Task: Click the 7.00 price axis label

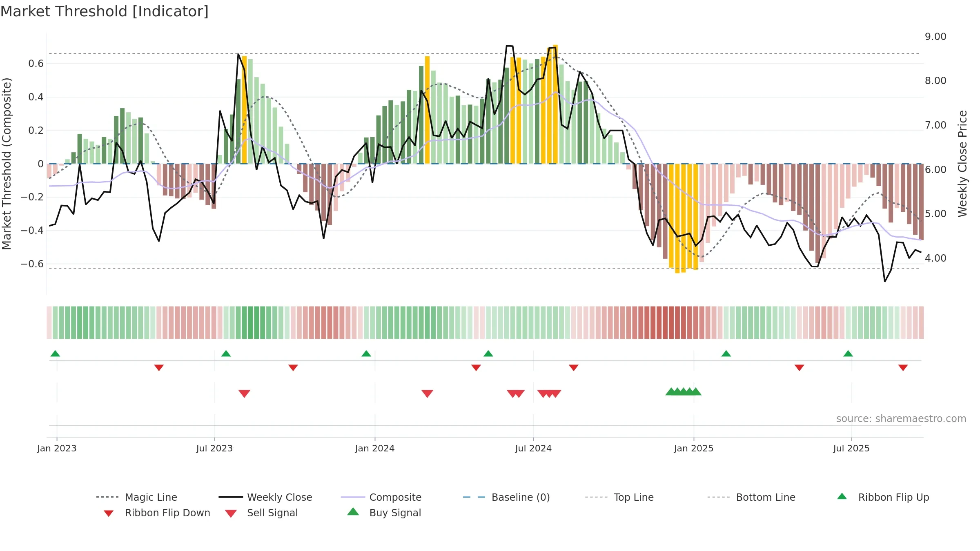Action: click(x=935, y=125)
